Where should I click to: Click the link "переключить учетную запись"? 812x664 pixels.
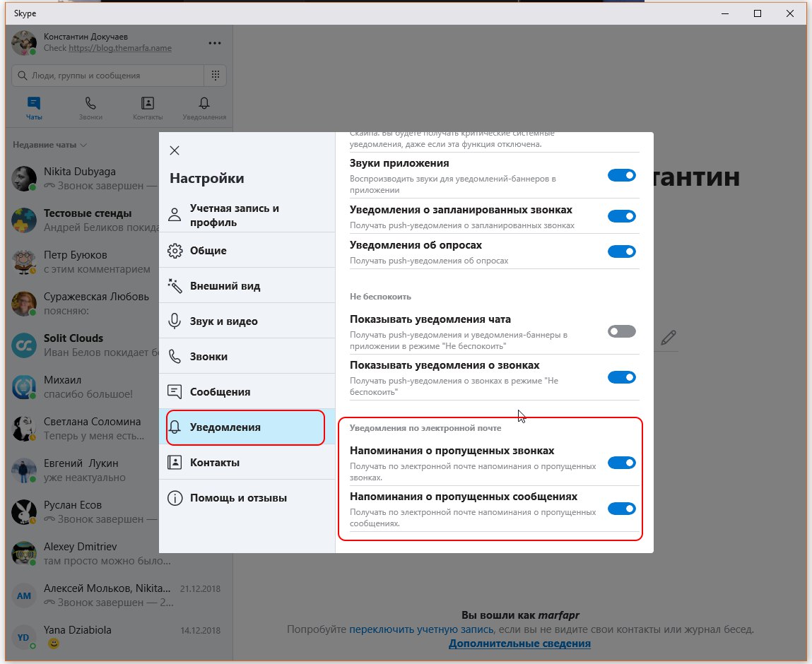421,630
